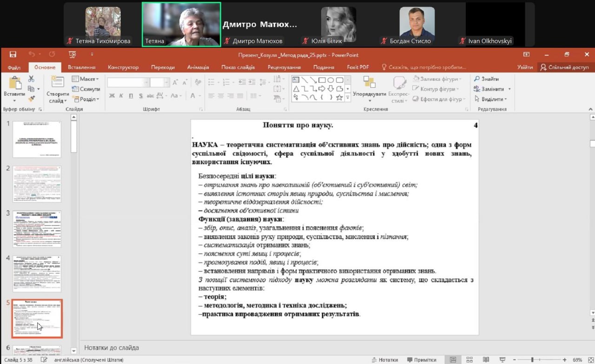Select the Format Painter brush icon
This screenshot has height=364, width=595.
point(31,98)
